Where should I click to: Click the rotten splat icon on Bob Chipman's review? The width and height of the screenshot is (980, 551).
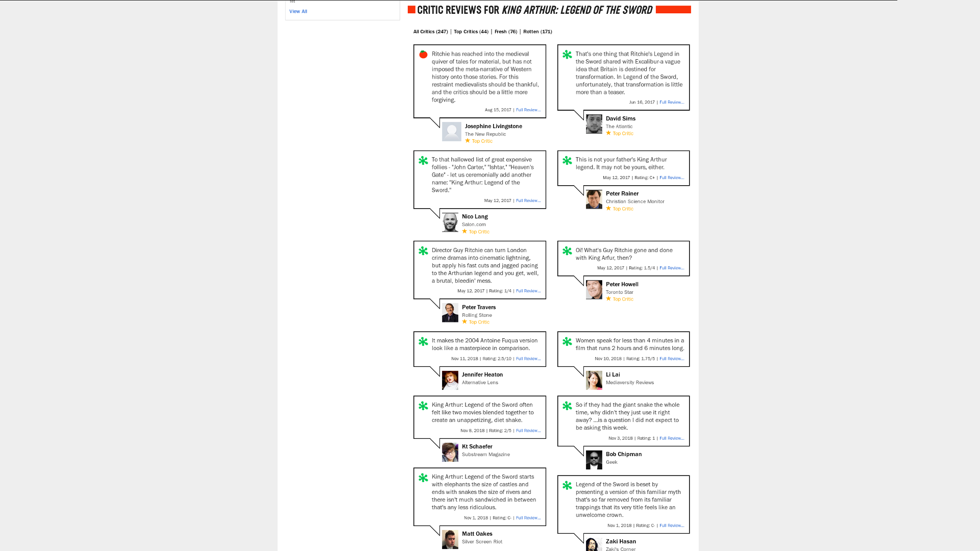tap(567, 406)
